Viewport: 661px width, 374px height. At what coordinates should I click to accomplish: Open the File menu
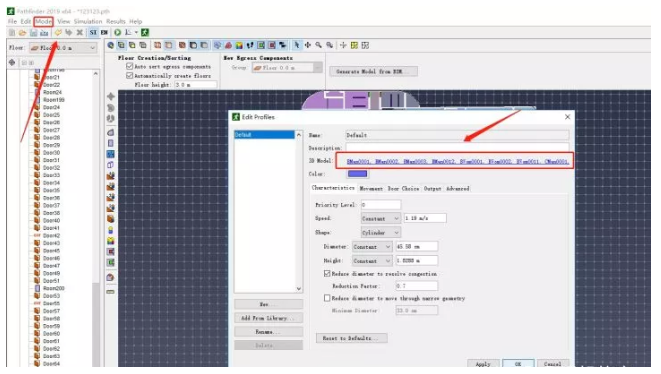(12, 21)
